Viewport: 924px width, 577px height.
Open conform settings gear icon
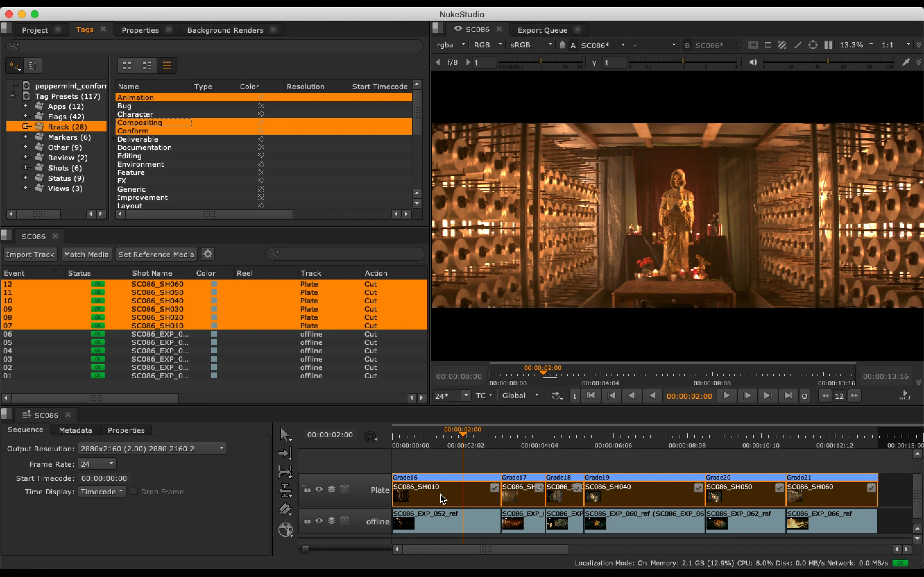[208, 254]
